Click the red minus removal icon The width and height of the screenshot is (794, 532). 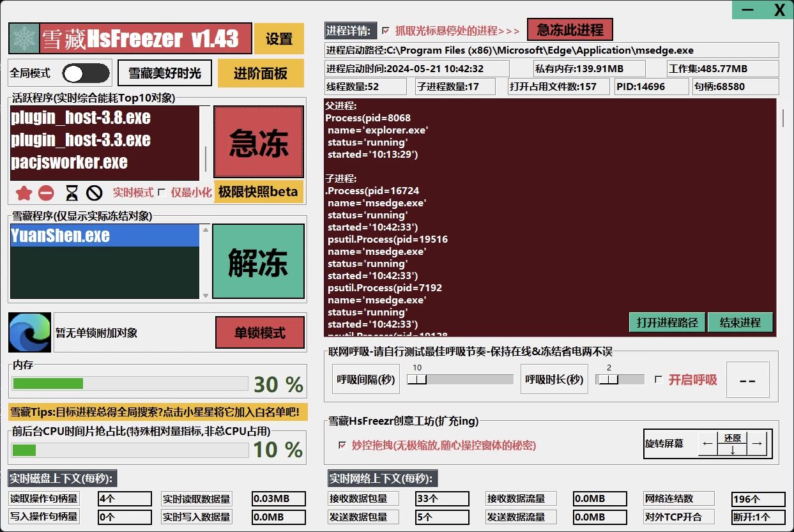[x=45, y=192]
